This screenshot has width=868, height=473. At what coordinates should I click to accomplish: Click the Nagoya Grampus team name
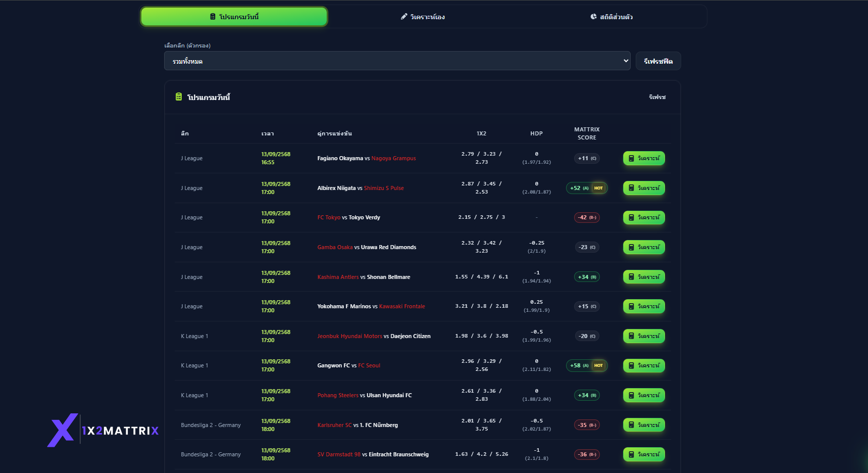tap(393, 158)
